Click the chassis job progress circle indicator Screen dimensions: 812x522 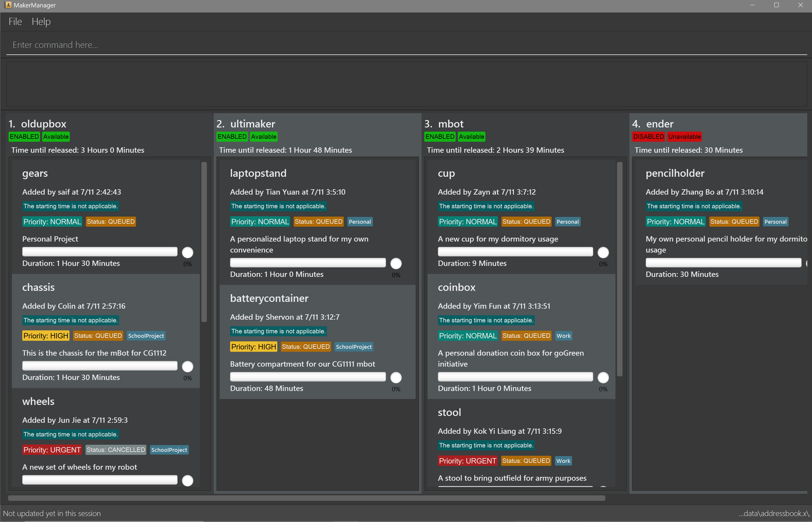(187, 366)
